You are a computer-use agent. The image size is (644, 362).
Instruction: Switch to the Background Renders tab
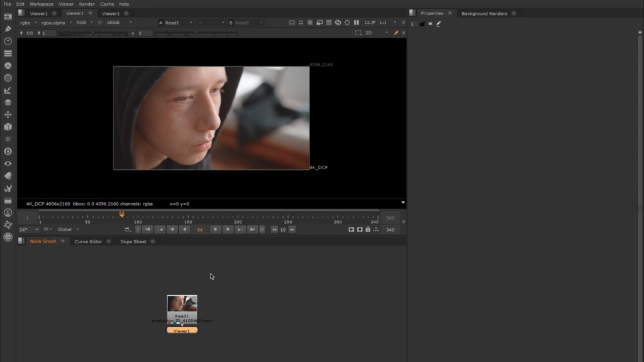pos(484,14)
